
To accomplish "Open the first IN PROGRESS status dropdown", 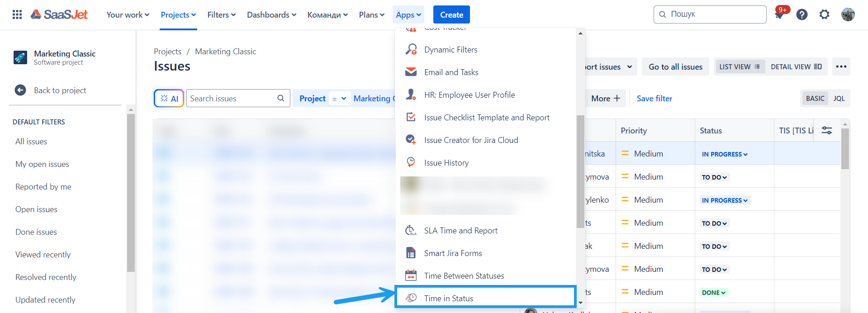I will pyautogui.click(x=725, y=154).
